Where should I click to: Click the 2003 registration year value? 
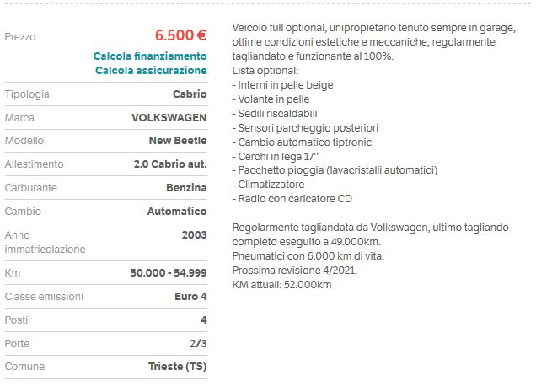tap(194, 234)
